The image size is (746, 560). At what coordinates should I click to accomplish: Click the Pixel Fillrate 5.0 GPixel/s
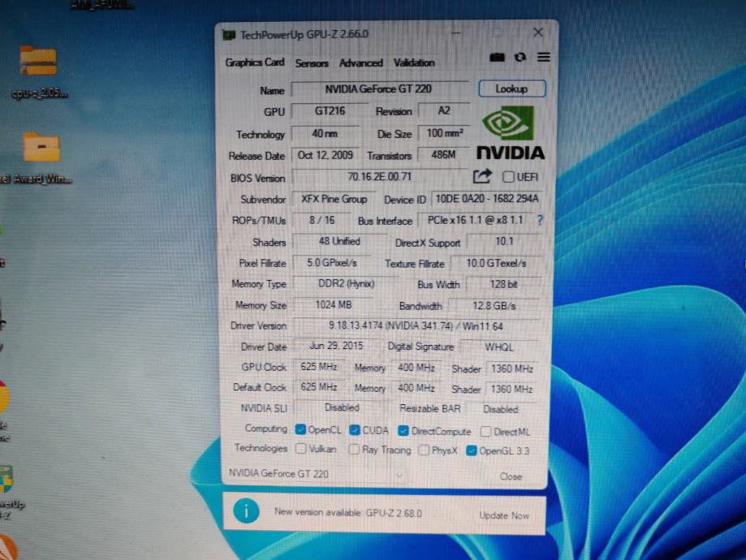tap(332, 263)
